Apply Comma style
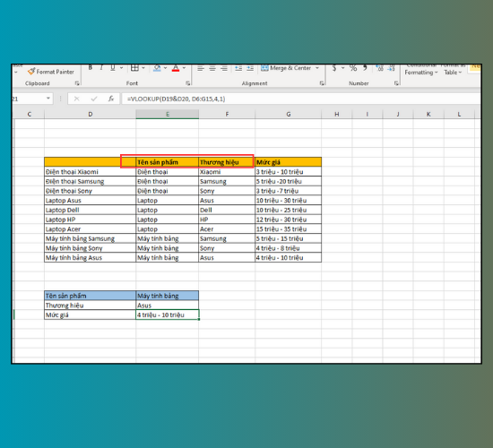Viewport: 493px width, 448px height. coord(365,68)
